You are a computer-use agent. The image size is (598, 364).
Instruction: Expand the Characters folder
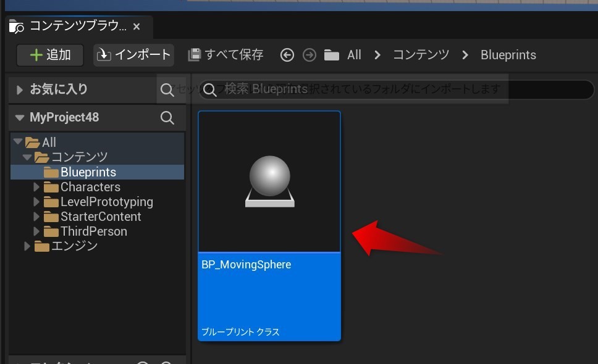[x=35, y=187]
